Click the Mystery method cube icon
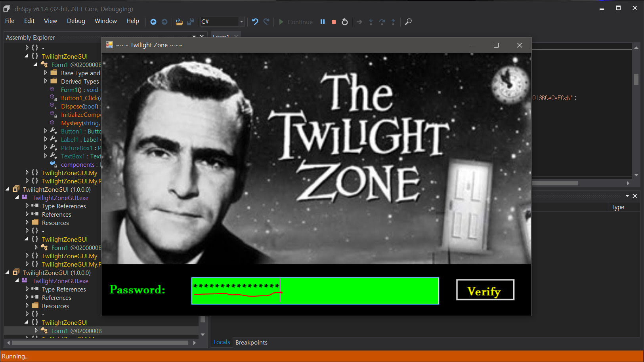This screenshot has height=362, width=644. click(x=52, y=123)
